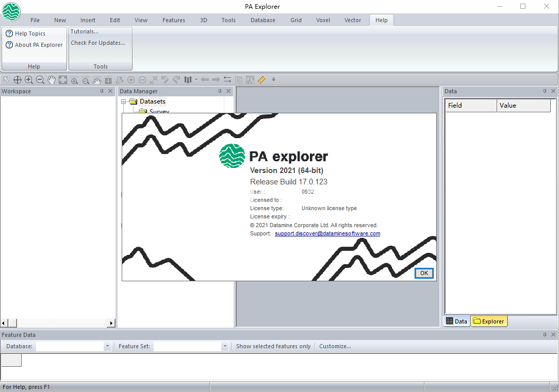Screen dimensions: 559x392
Task: Select the Pan hand tool
Action: (x=52, y=80)
